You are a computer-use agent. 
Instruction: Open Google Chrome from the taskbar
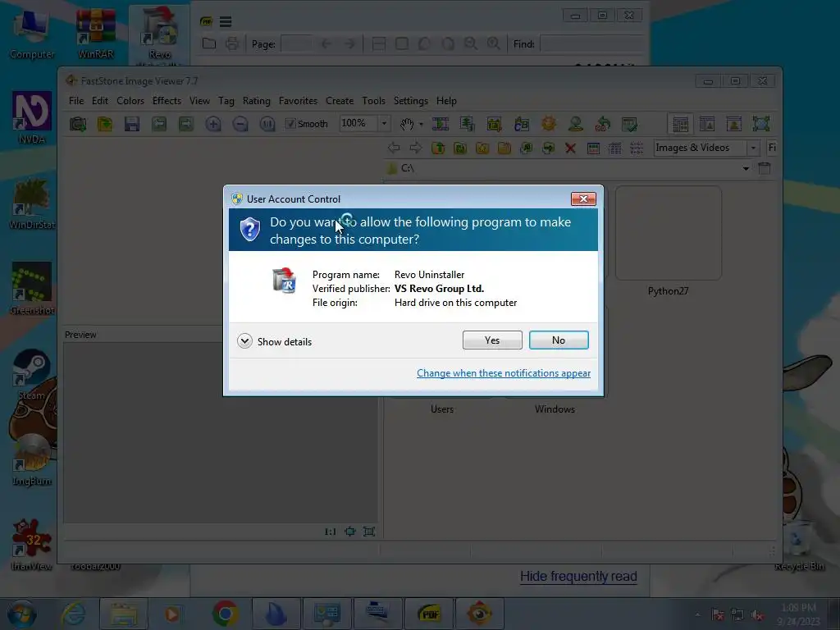coord(226,614)
